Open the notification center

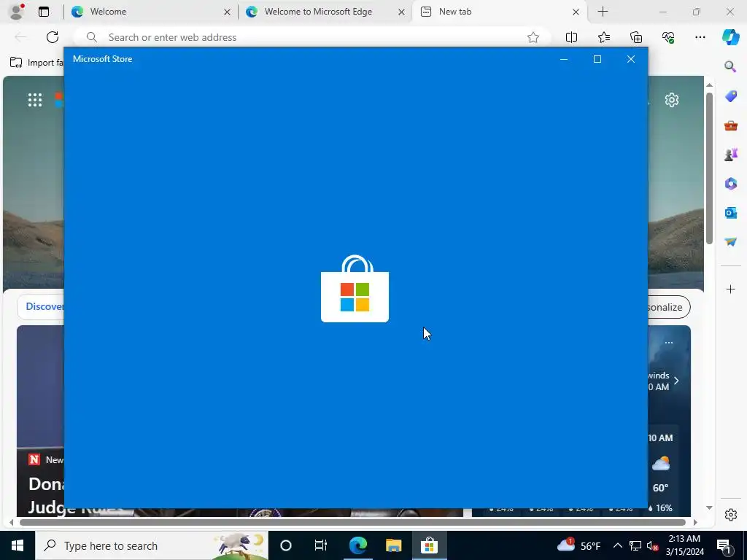click(x=724, y=545)
